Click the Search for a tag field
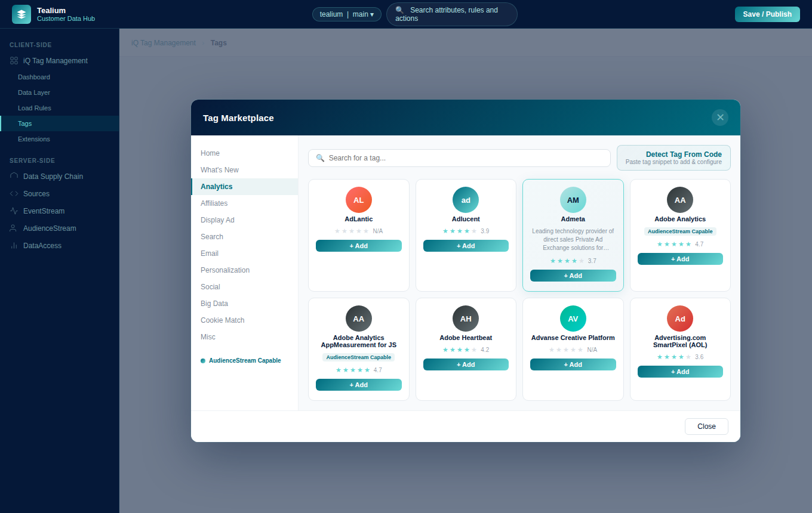 point(459,158)
